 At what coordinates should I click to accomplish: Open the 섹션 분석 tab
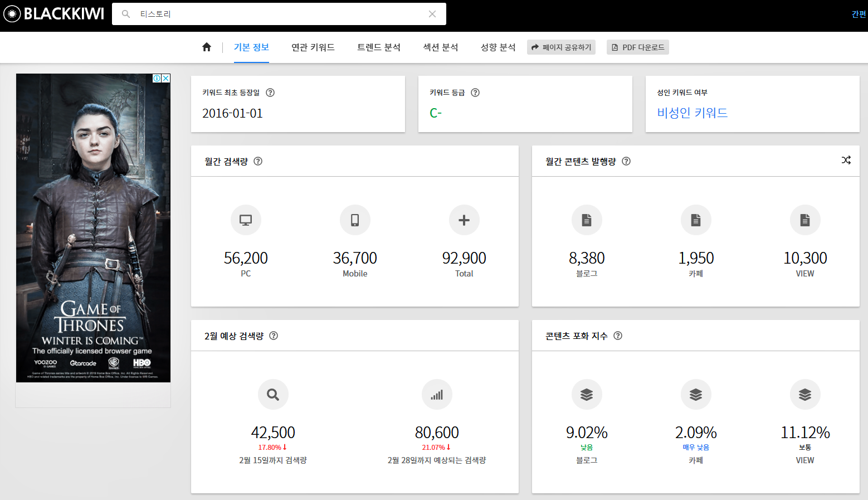(441, 47)
